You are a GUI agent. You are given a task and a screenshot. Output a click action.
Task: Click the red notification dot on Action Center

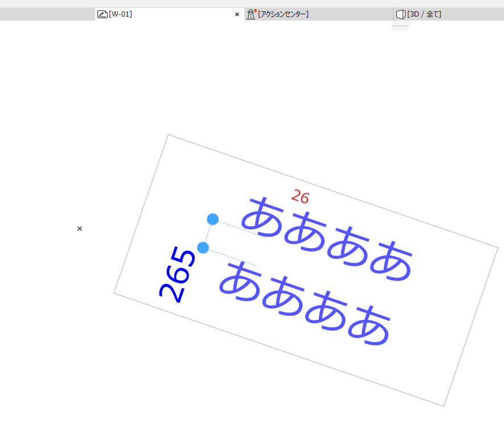255,11
